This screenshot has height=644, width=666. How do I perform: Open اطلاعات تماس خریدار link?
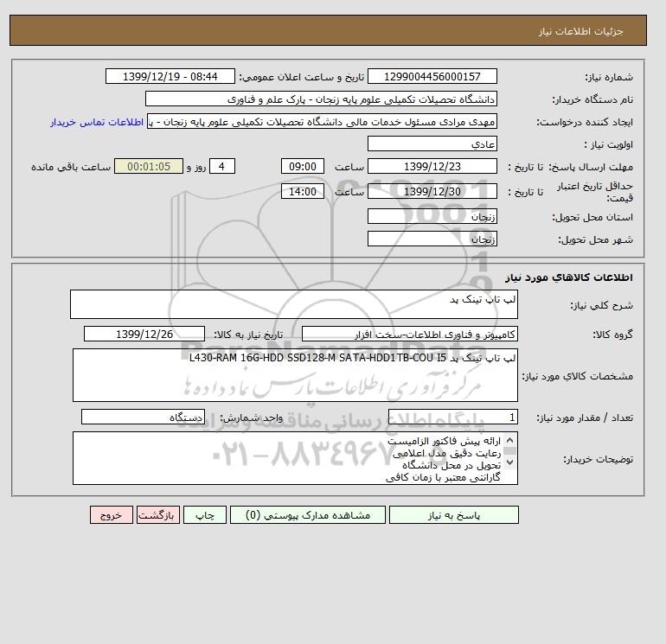coord(97,122)
